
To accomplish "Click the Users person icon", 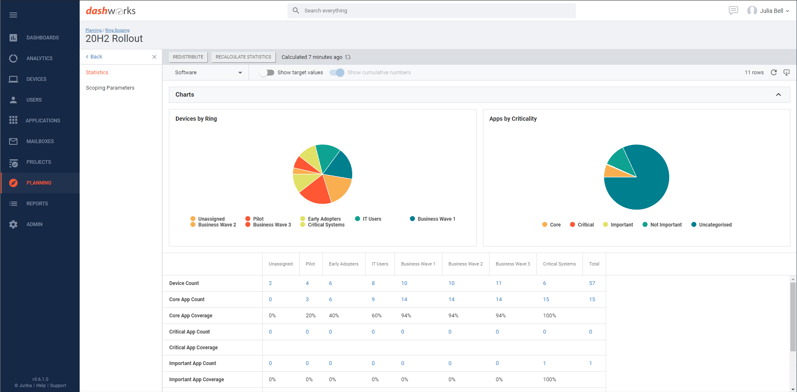I will [14, 100].
